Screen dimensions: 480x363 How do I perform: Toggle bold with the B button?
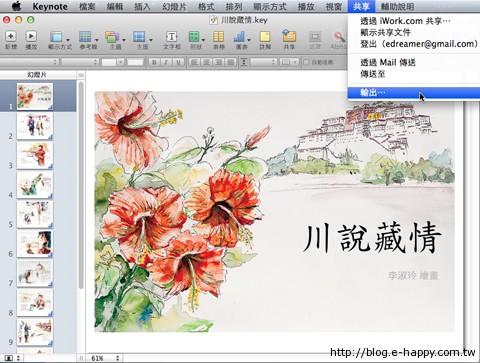click(x=154, y=62)
